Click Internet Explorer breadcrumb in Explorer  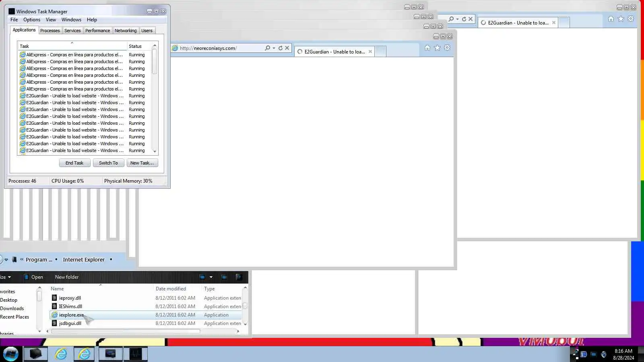84,259
